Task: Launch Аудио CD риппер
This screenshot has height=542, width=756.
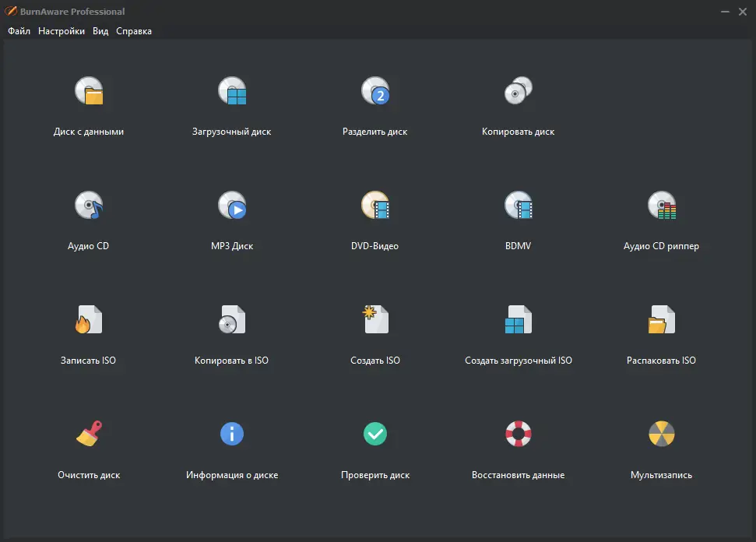Action: point(661,220)
